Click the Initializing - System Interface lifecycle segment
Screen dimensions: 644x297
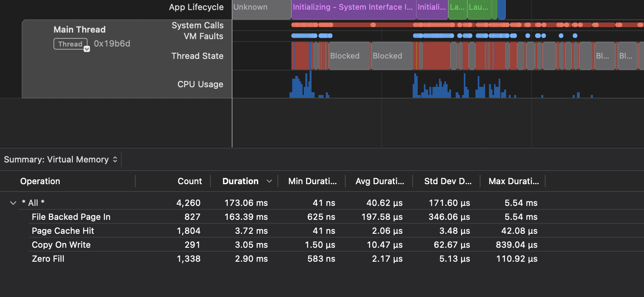(x=353, y=7)
